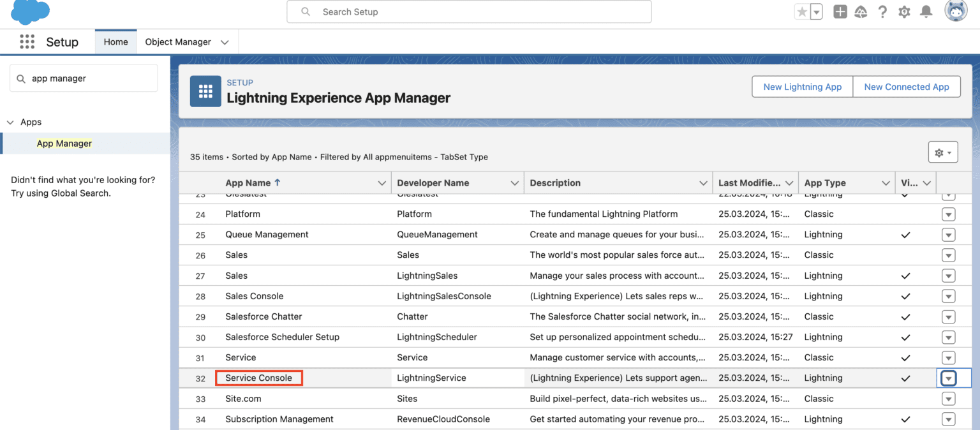
Task: Open the row actions dropdown for Service Console
Action: coord(948,378)
